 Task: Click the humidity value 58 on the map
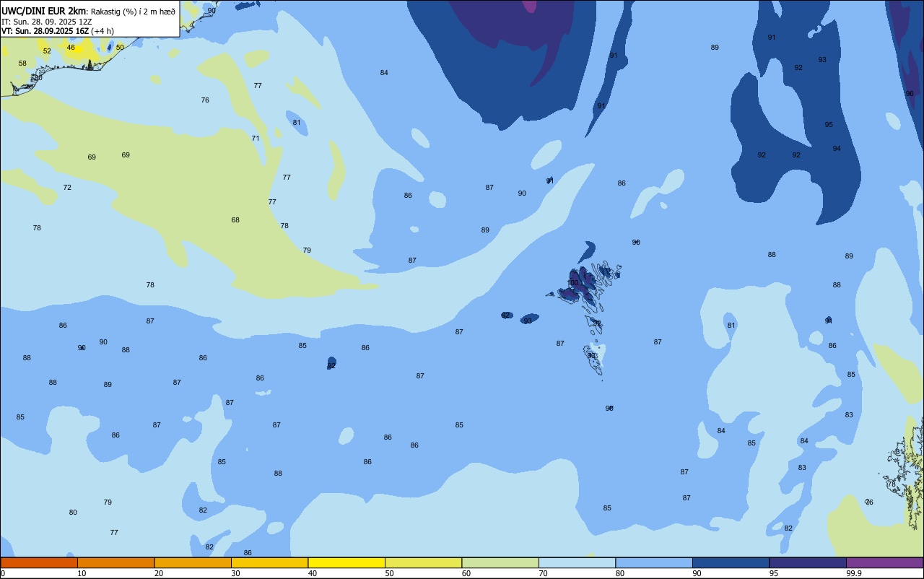click(x=22, y=64)
